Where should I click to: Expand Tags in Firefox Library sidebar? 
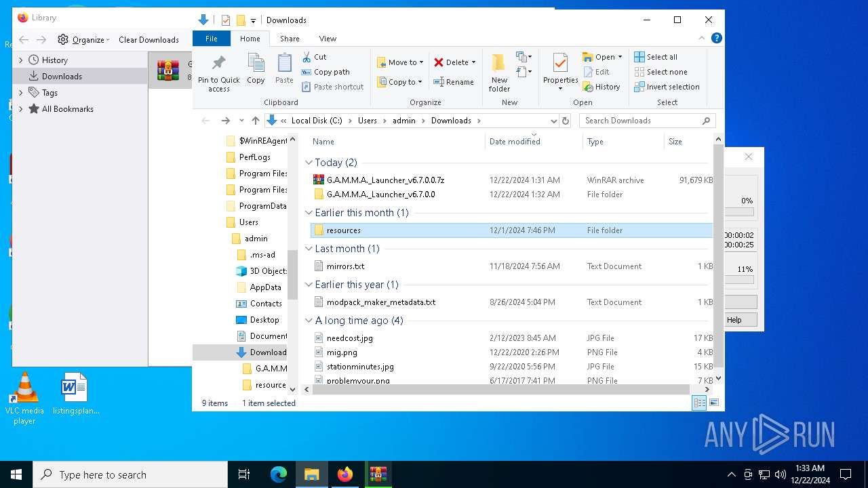[x=21, y=93]
